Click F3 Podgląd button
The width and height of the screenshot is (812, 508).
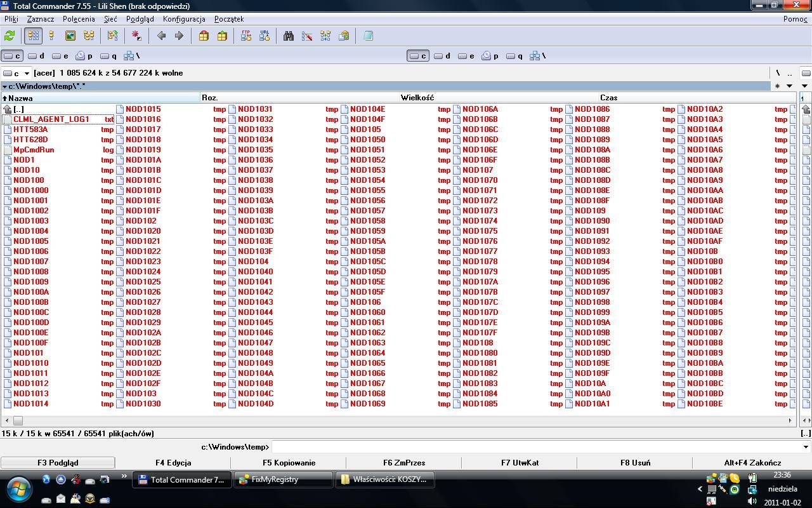58,463
